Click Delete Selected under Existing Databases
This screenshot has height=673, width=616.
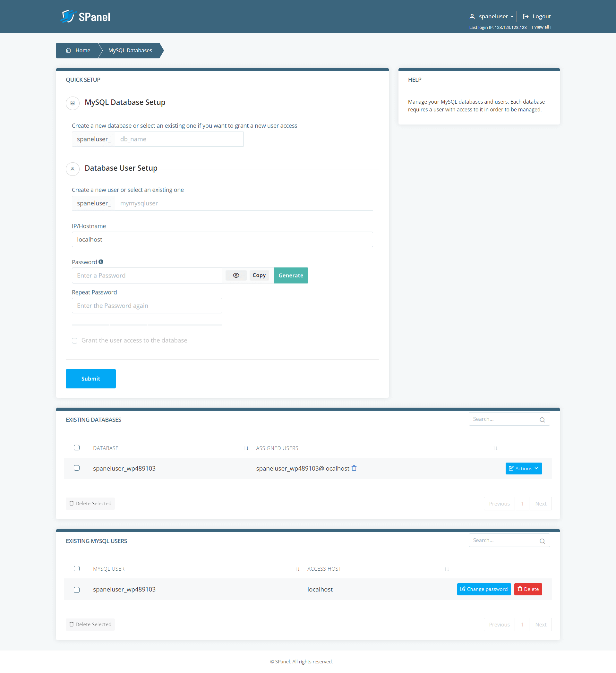[x=90, y=503]
